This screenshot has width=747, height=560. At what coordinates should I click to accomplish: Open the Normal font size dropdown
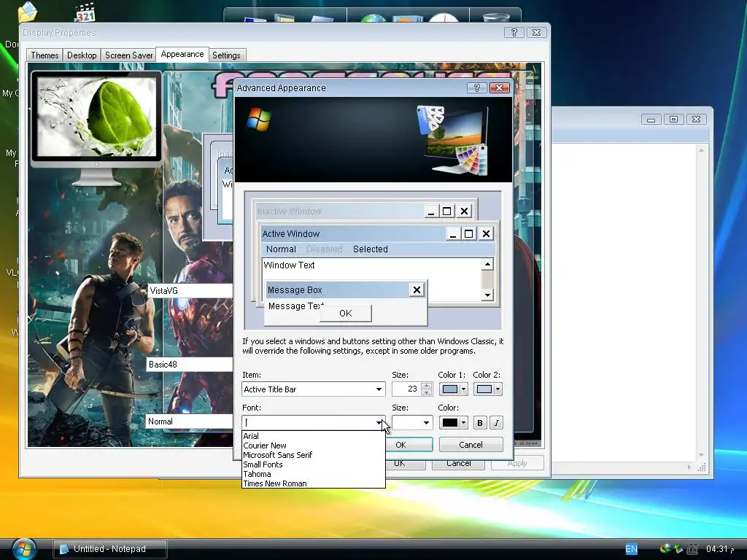(189, 421)
